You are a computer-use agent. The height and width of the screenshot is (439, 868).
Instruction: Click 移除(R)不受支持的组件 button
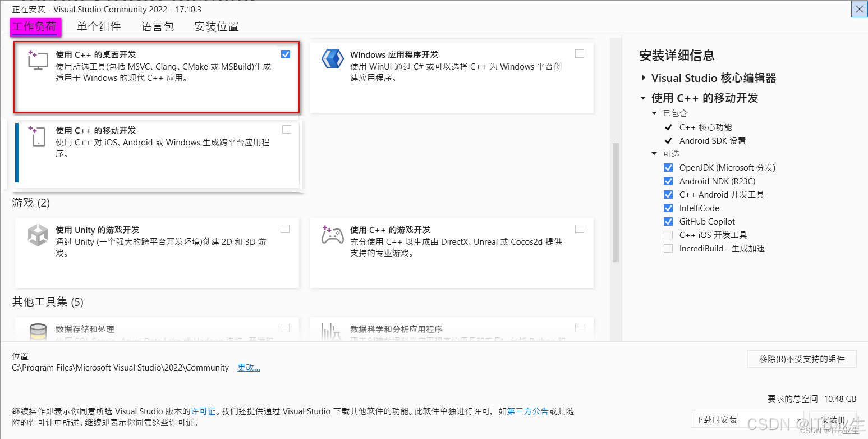[x=802, y=359]
